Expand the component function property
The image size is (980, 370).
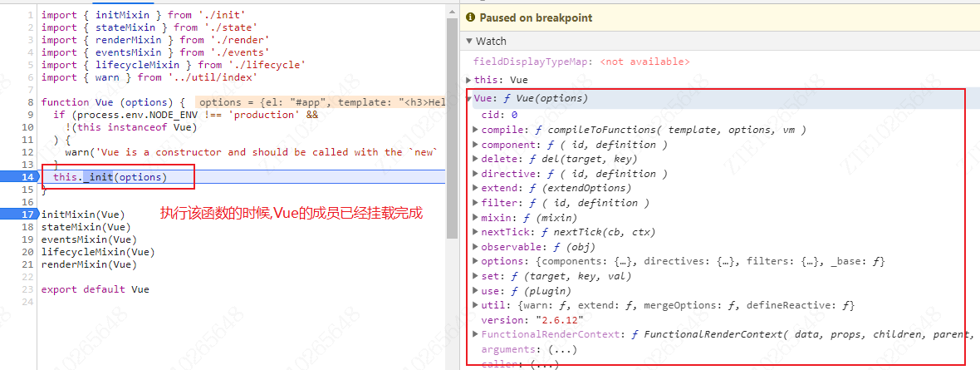(x=476, y=145)
